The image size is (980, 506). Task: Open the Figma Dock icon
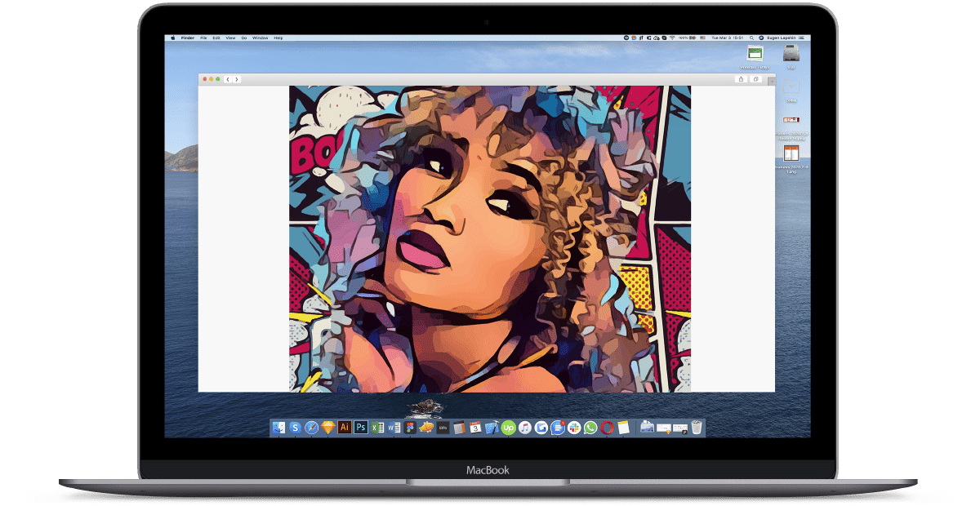[409, 427]
